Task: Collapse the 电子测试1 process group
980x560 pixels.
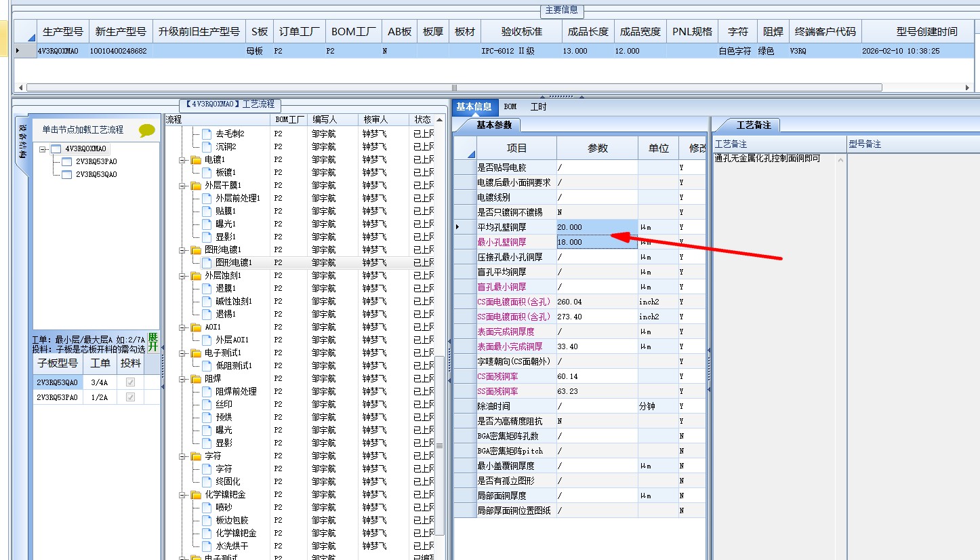Action: pos(183,353)
